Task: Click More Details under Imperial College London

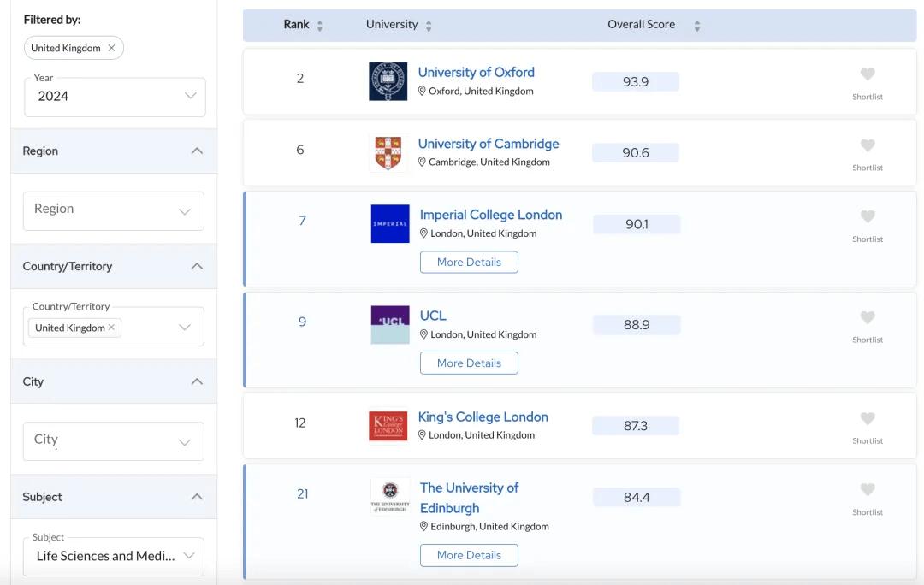Action: click(469, 263)
